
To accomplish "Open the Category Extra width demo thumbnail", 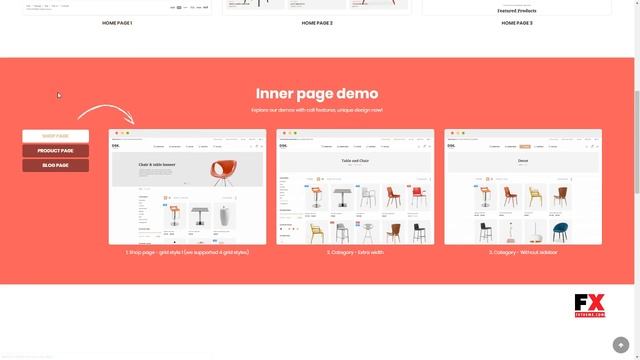I will (x=355, y=187).
